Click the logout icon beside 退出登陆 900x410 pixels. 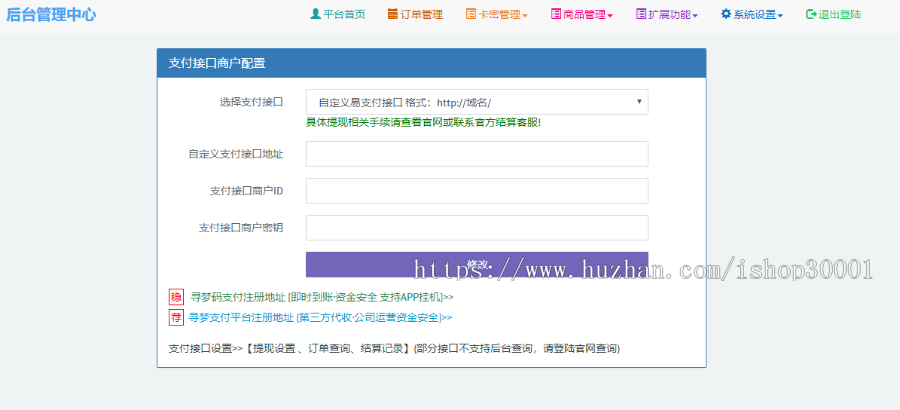coord(810,14)
